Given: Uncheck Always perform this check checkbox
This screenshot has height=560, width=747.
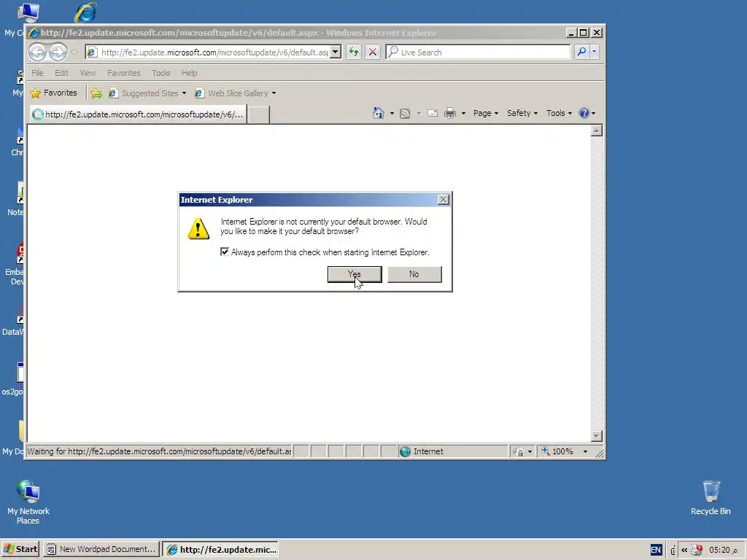Looking at the screenshot, I should pos(225,252).
